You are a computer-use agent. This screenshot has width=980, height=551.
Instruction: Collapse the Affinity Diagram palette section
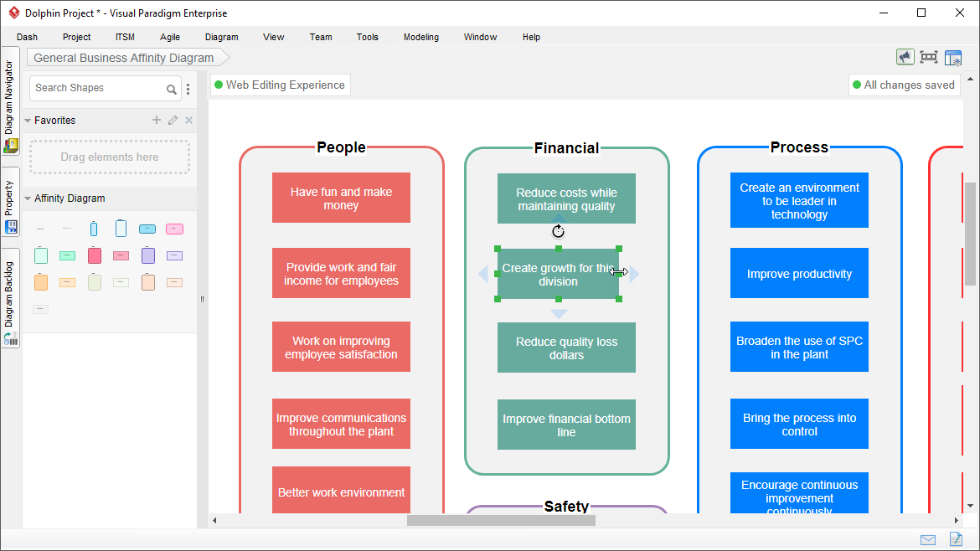coord(28,198)
